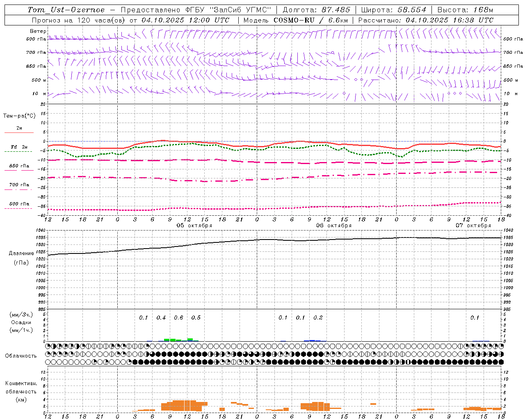
Task: Click the 0.4 precipitation value
Action: coord(161,318)
